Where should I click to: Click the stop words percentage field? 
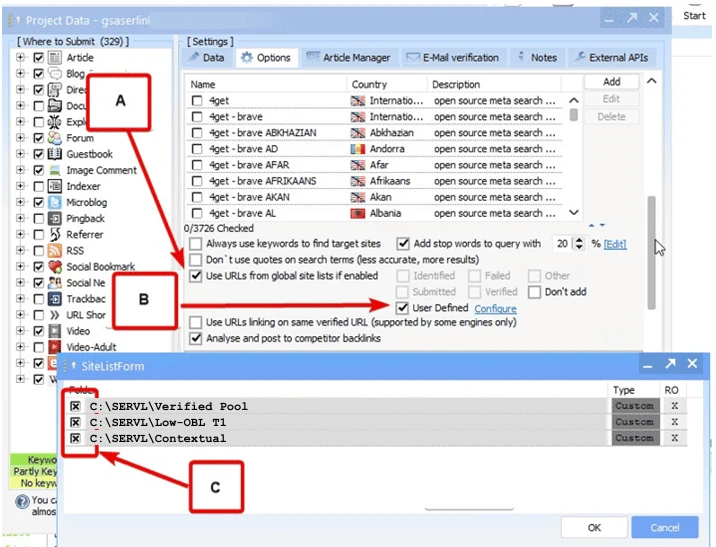(563, 244)
